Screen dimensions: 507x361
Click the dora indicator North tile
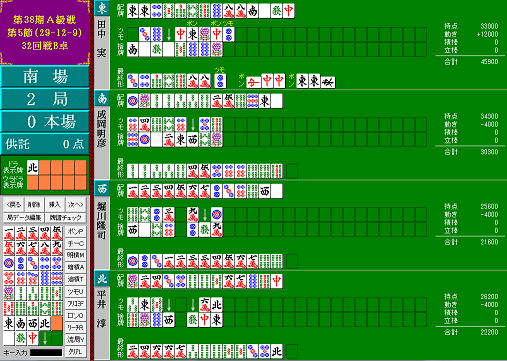(x=33, y=167)
